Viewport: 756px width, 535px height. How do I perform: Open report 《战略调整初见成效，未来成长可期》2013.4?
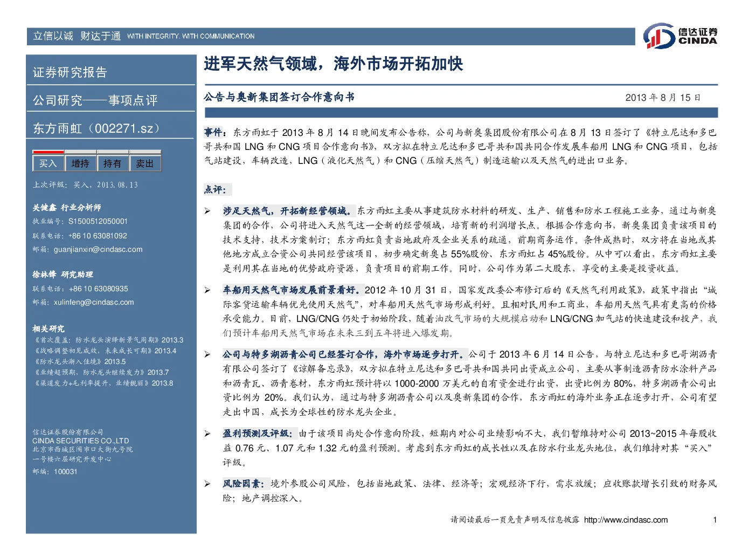105,351
